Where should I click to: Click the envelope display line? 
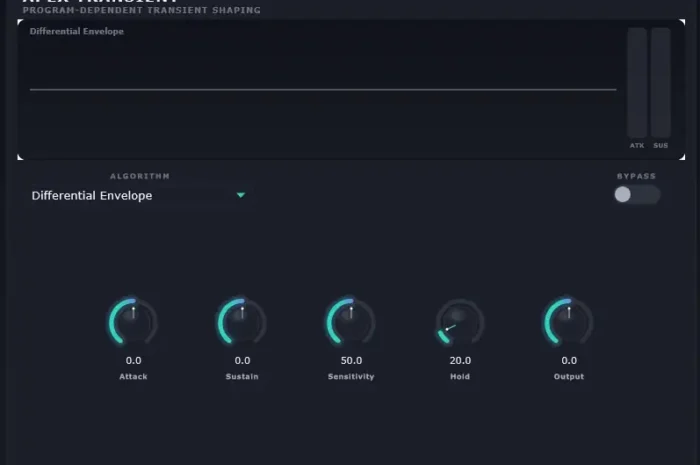(x=323, y=90)
